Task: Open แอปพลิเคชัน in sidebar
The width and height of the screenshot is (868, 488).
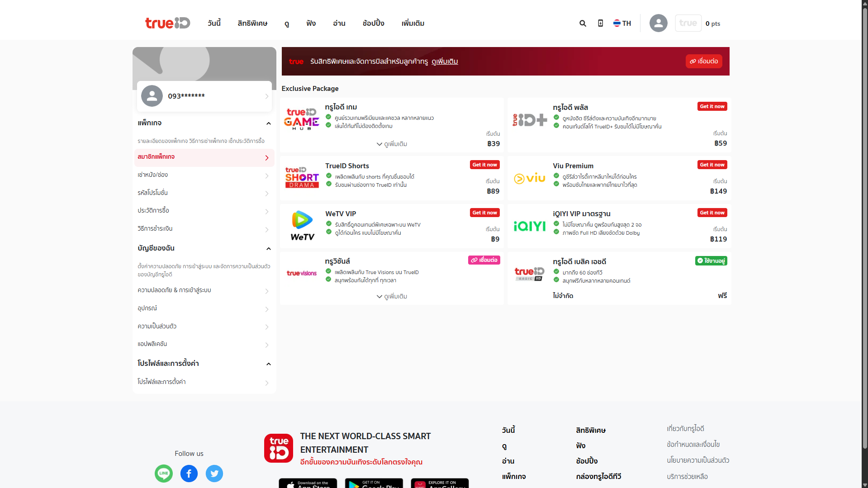Action: (x=204, y=345)
